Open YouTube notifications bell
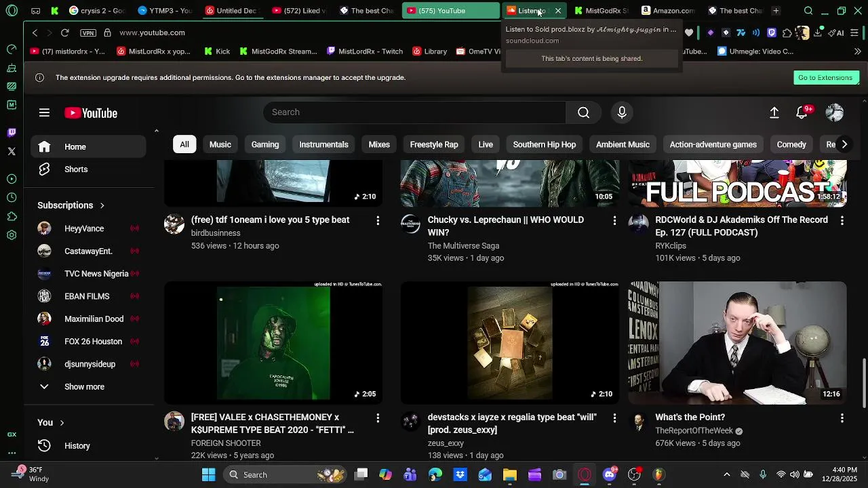The height and width of the screenshot is (488, 868). coord(802,113)
